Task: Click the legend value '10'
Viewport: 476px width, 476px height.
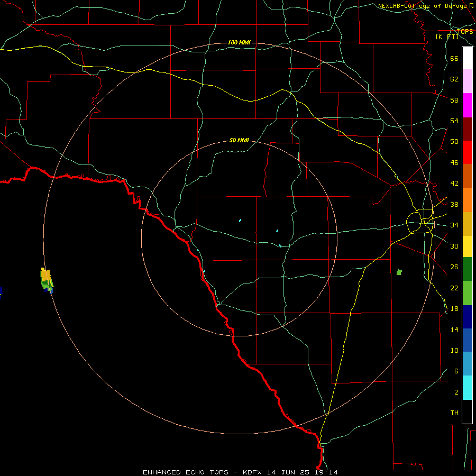Action: coord(454,350)
